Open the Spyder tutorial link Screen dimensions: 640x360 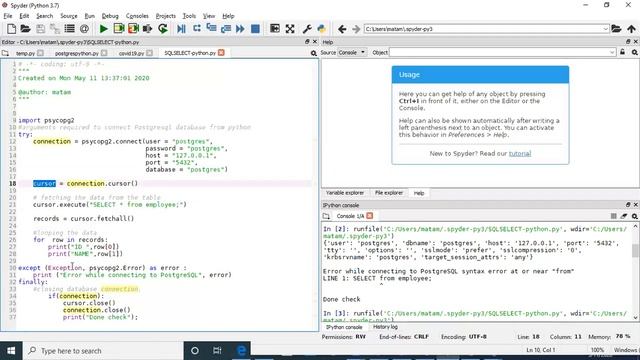coord(520,153)
